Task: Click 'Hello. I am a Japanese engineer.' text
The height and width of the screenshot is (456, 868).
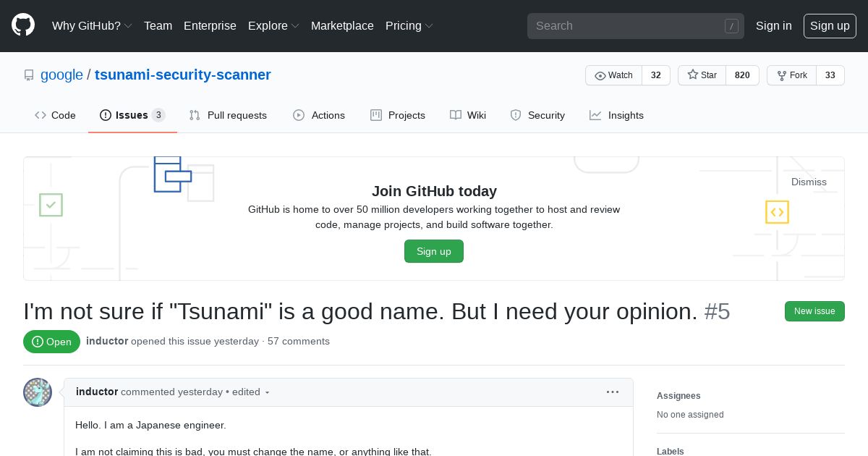Action: [x=150, y=425]
